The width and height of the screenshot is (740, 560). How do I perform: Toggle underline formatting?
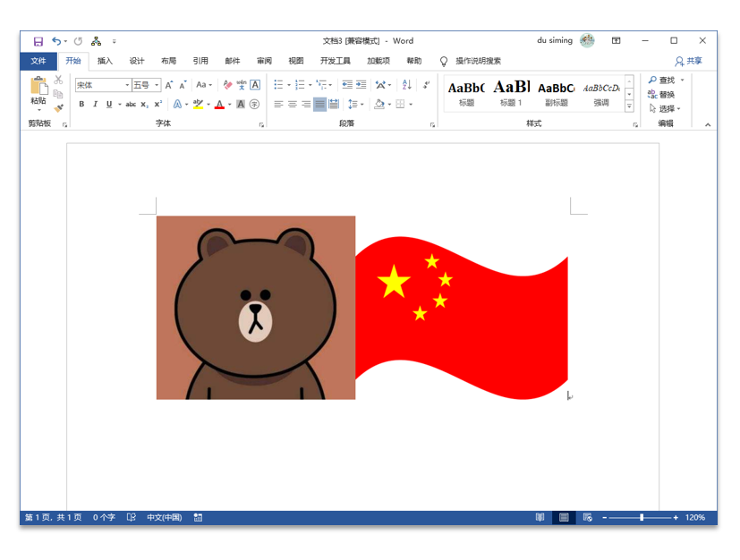pyautogui.click(x=109, y=105)
